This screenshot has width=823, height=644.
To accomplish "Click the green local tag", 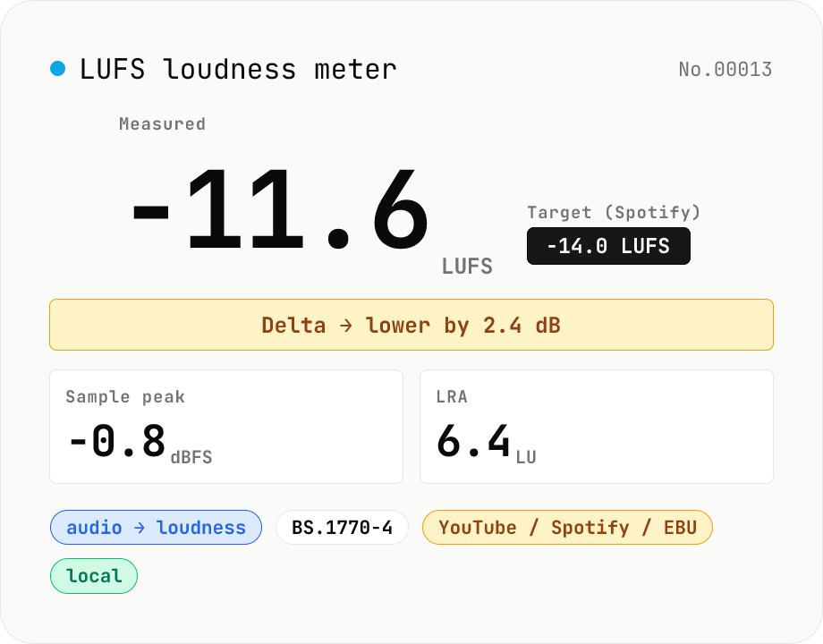I will [x=94, y=576].
